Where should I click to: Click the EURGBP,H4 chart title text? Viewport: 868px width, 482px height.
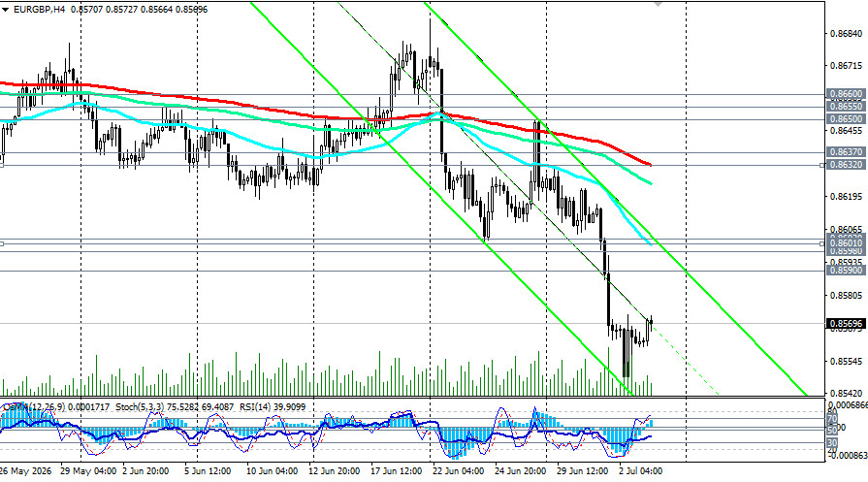[x=40, y=10]
